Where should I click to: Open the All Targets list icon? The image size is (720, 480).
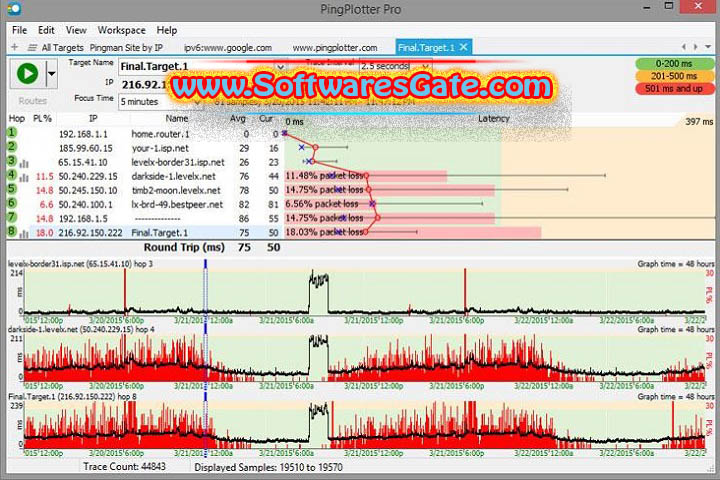32,47
